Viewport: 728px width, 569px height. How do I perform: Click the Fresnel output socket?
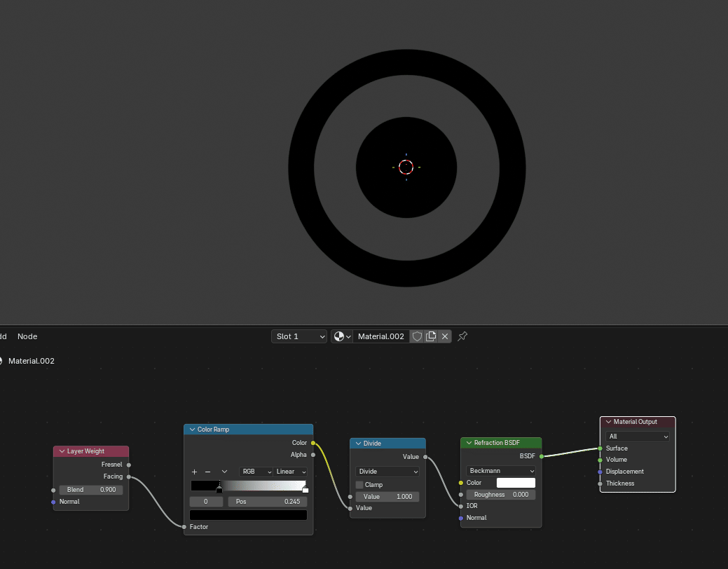[129, 465]
